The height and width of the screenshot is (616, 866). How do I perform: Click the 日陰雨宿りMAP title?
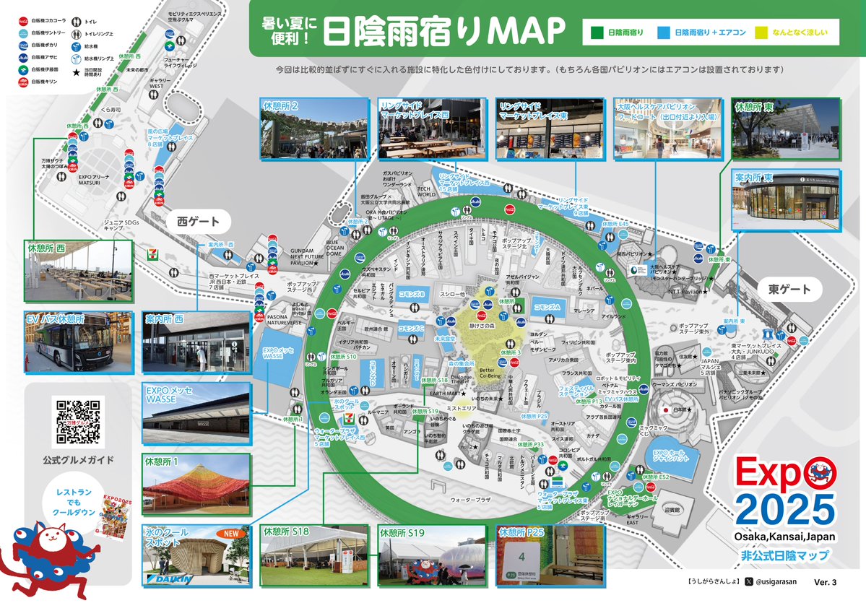443,30
